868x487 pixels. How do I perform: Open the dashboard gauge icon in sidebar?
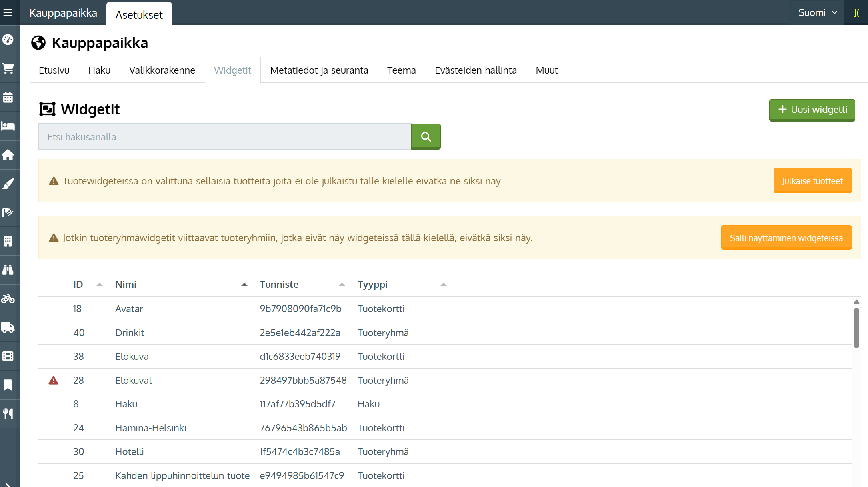pyautogui.click(x=8, y=40)
